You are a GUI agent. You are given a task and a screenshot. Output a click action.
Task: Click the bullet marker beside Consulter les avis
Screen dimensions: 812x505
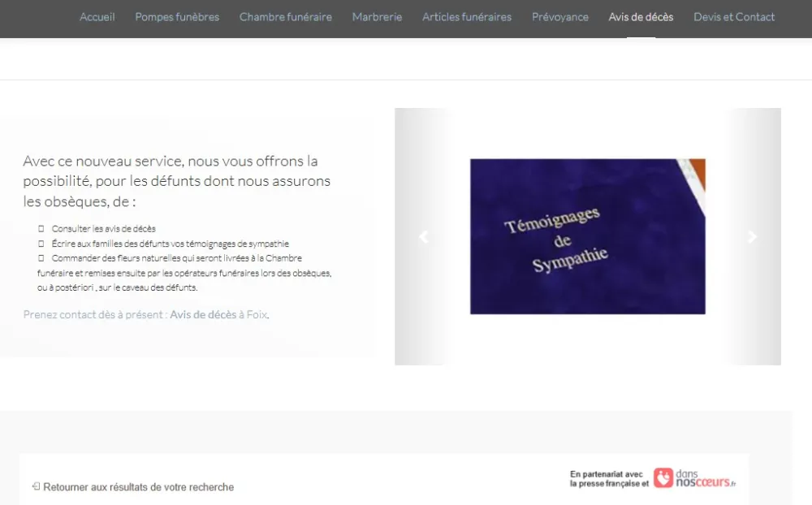point(41,229)
